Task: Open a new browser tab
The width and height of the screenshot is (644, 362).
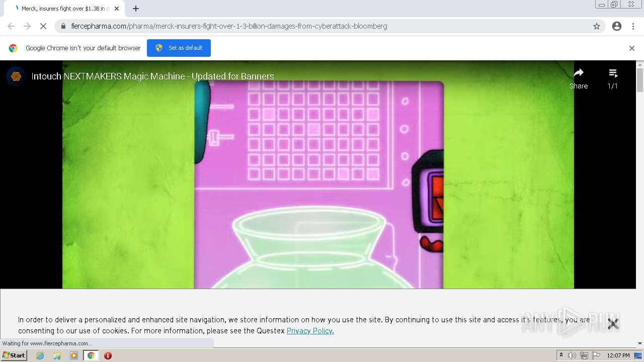Action: pyautogui.click(x=136, y=9)
